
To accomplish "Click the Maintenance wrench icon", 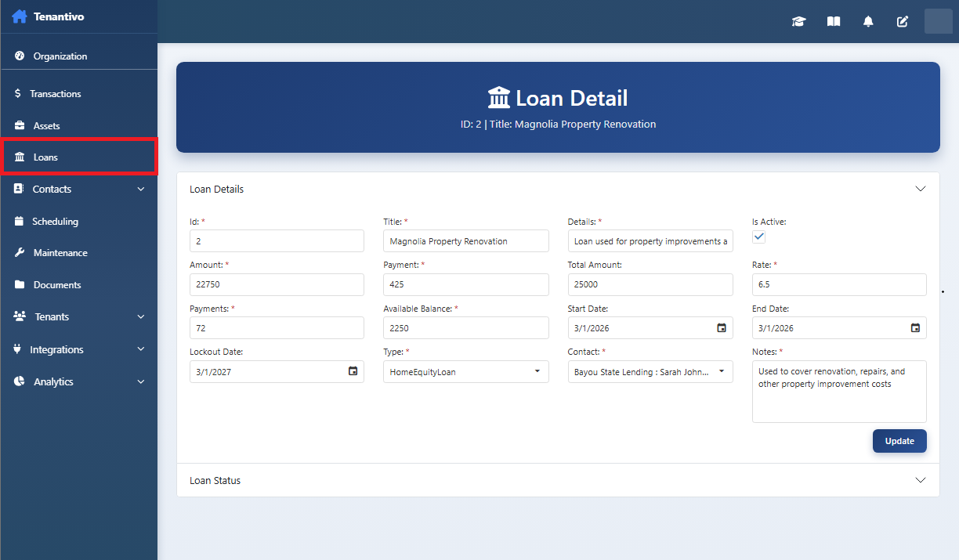I will coord(20,253).
